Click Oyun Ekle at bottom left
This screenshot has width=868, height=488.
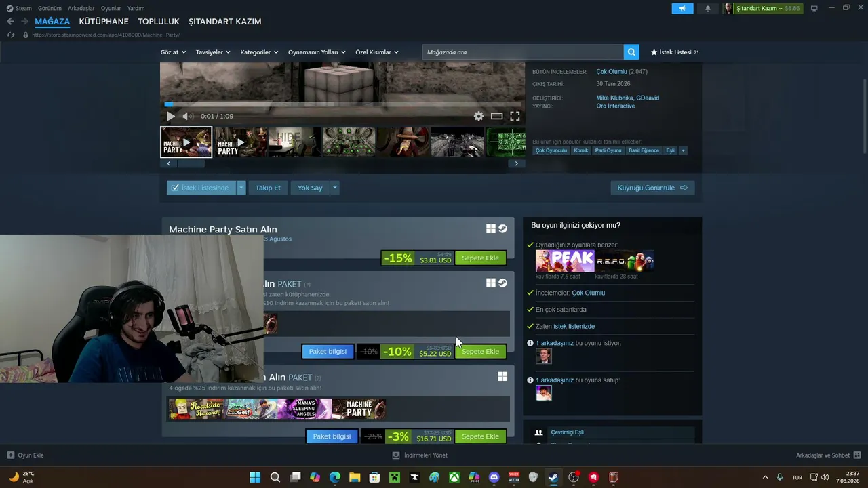point(25,455)
